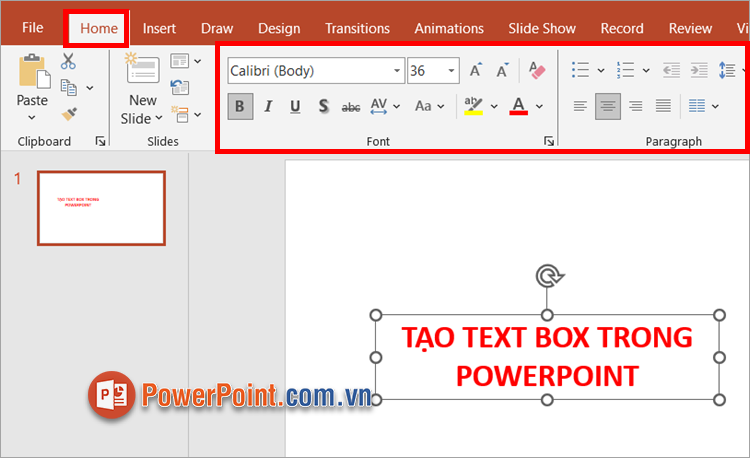Apply text highlight color
The height and width of the screenshot is (458, 750).
(474, 106)
